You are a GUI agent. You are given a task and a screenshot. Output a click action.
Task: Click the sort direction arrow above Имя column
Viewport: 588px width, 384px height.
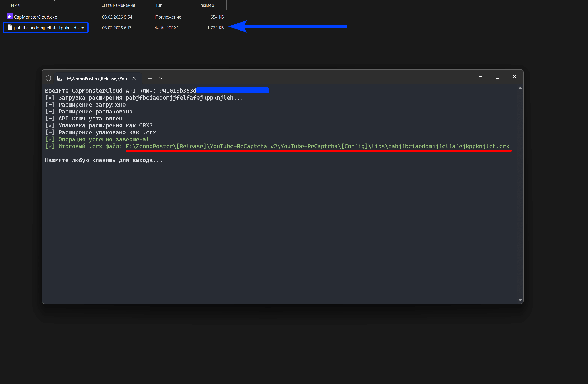pos(54,1)
